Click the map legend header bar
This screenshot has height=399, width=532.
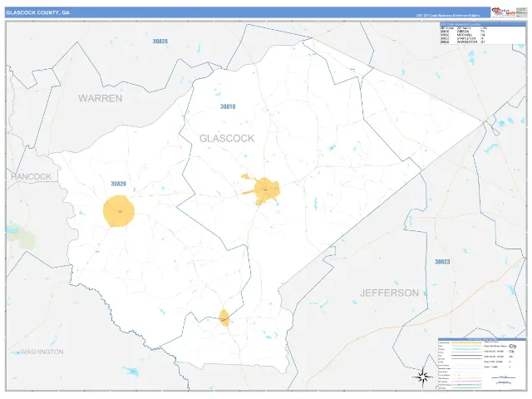(x=482, y=339)
